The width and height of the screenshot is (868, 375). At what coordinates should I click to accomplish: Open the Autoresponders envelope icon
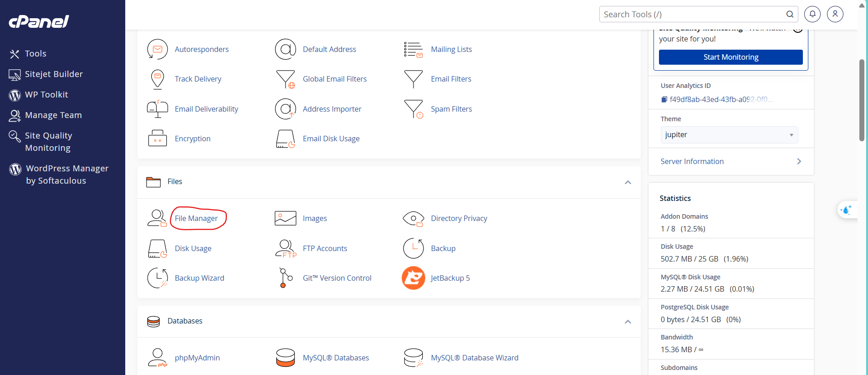point(158,49)
